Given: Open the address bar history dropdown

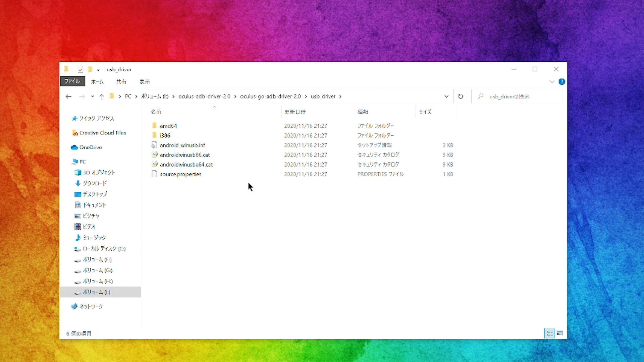Looking at the screenshot, I should [446, 97].
